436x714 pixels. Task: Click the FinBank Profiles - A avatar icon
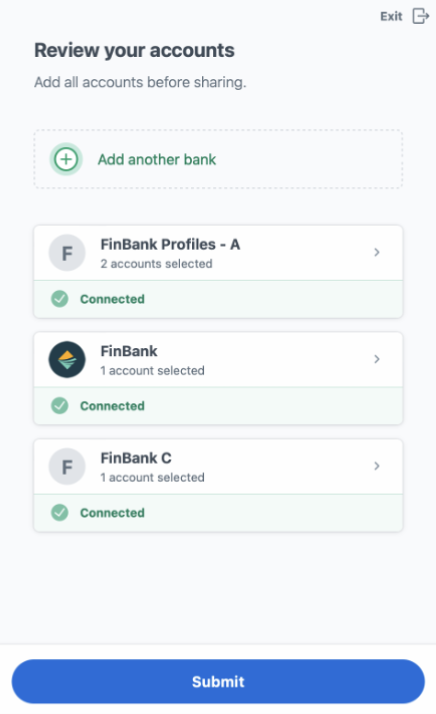[x=67, y=253]
